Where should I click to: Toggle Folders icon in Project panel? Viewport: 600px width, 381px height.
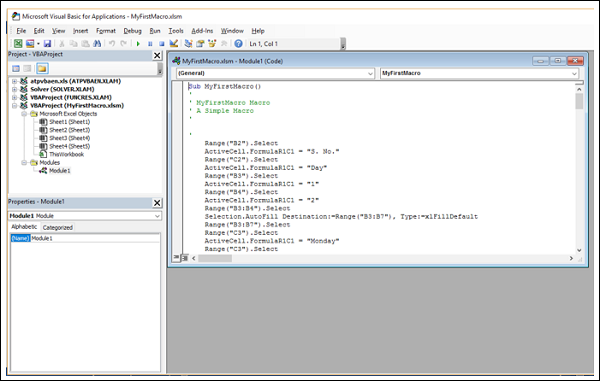42,68
